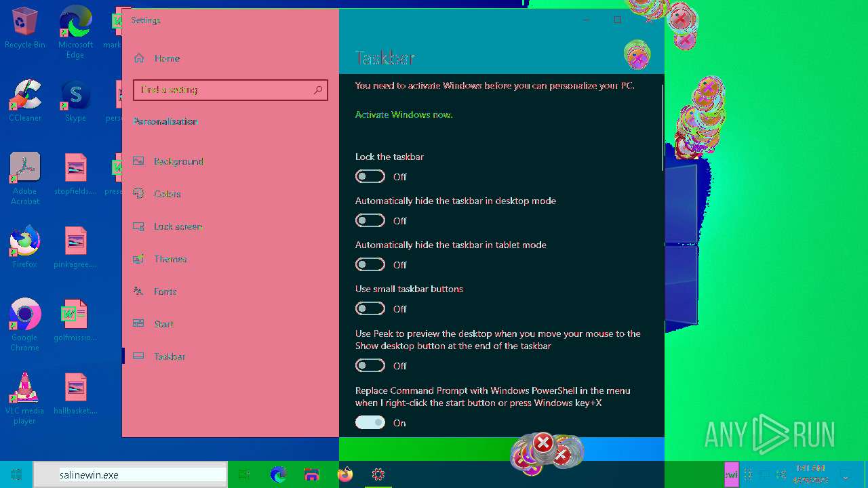Open Adobe Acrobat desktop shortcut
The width and height of the screenshot is (868, 488).
(x=24, y=179)
